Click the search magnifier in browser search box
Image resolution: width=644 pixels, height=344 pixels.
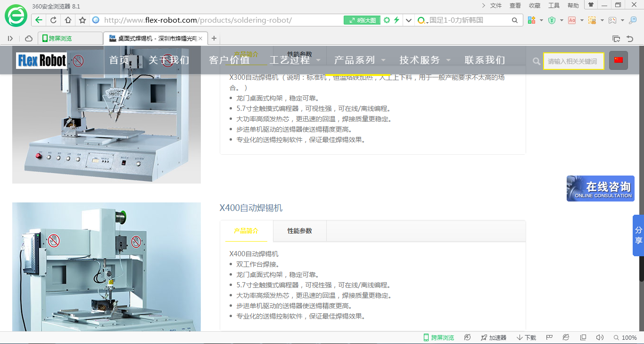pyautogui.click(x=515, y=20)
